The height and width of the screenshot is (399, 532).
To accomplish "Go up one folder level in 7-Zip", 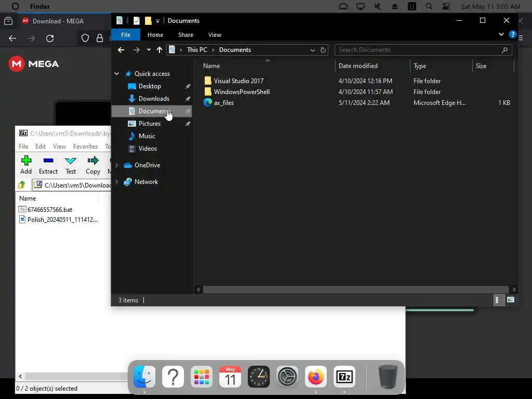I will (22, 185).
